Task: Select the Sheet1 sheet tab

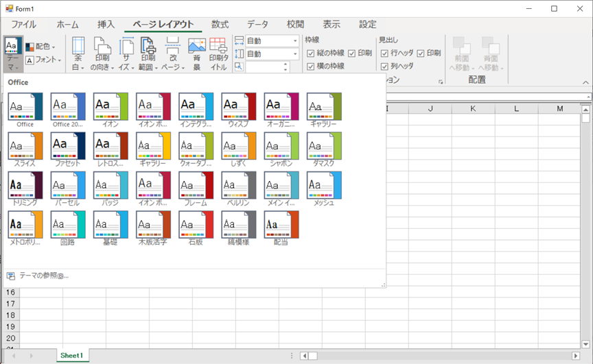Action: point(71,355)
